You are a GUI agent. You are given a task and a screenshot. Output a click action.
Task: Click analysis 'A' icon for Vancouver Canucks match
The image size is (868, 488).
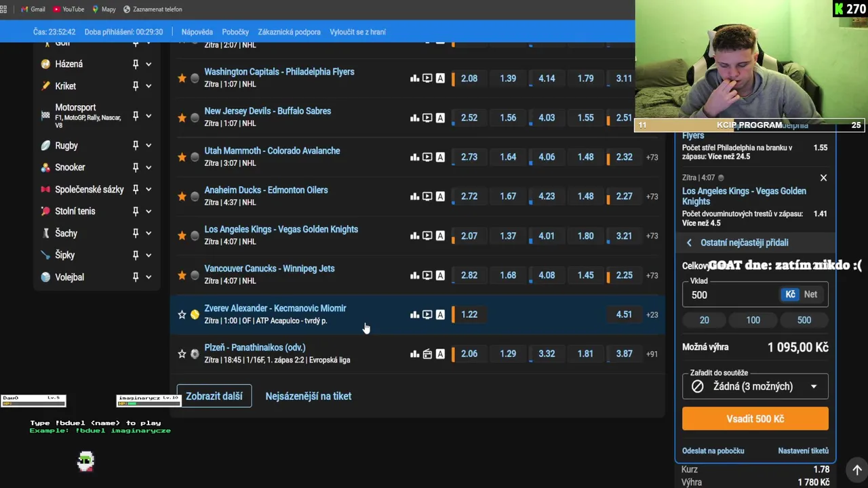440,275
